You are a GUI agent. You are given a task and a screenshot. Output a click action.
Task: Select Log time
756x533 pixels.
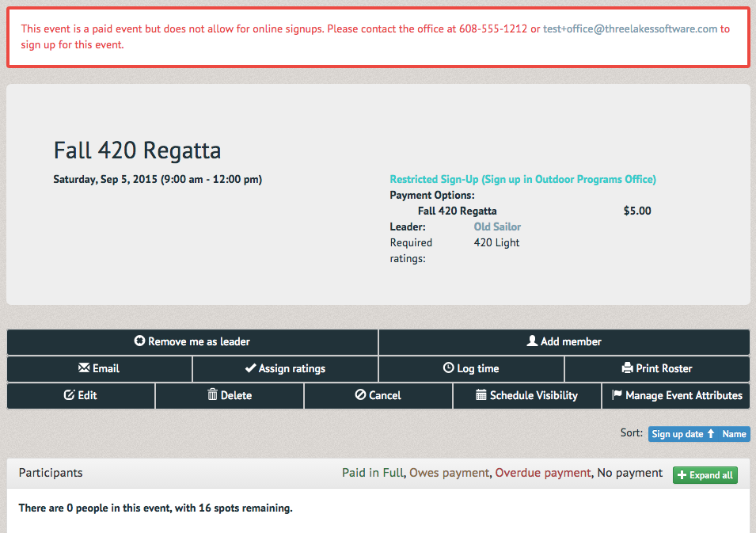tap(471, 369)
